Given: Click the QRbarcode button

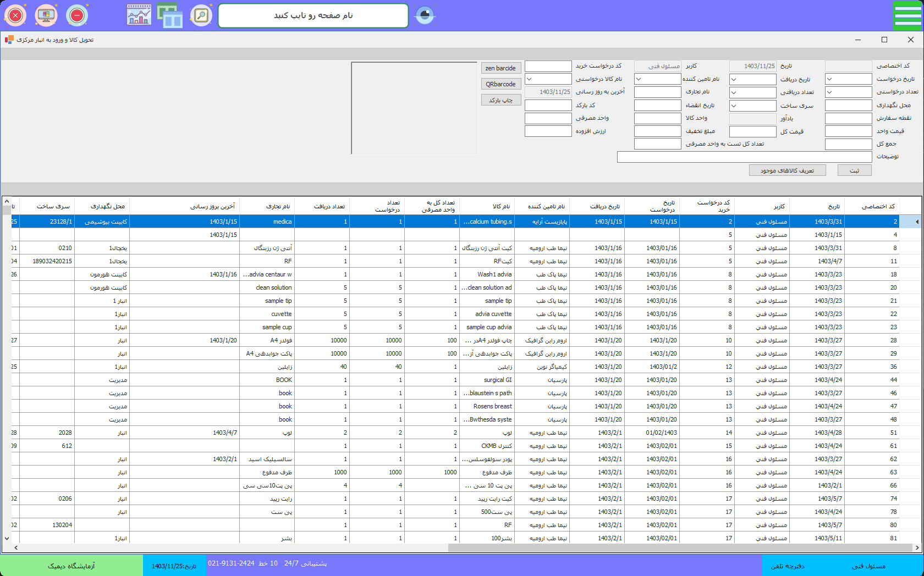Looking at the screenshot, I should click(x=501, y=84).
